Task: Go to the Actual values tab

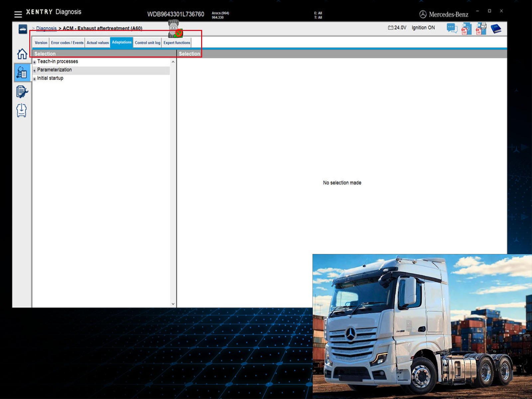Action: 97,43
